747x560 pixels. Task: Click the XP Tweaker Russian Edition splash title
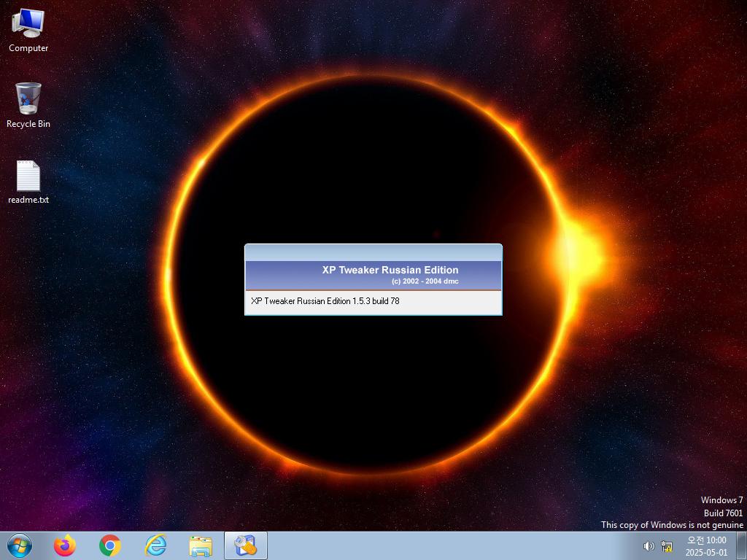click(x=390, y=270)
